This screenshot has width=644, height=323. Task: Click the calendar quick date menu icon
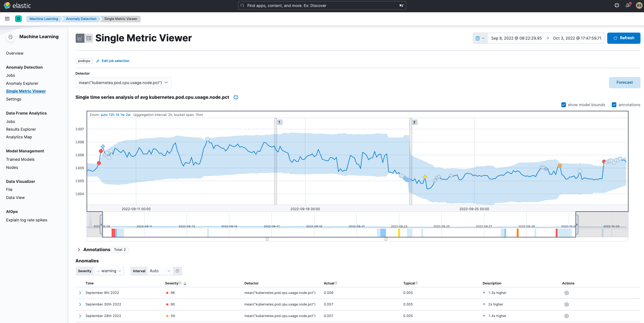pos(480,38)
